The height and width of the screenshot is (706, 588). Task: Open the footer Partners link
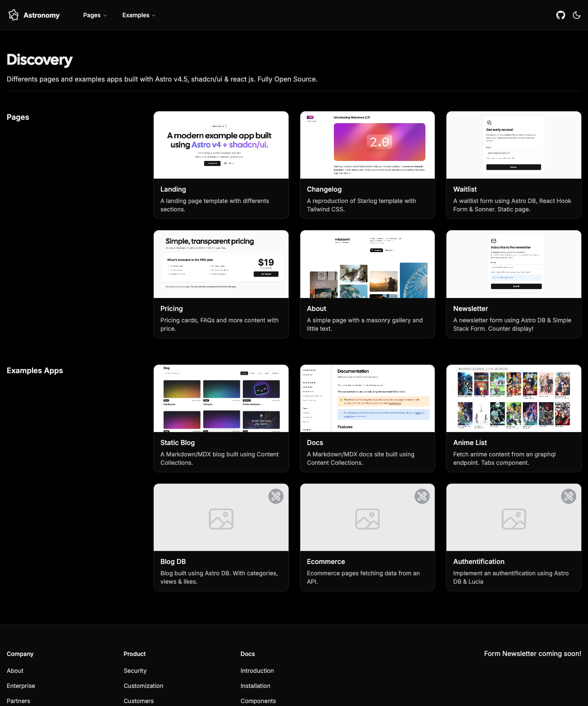(18, 701)
